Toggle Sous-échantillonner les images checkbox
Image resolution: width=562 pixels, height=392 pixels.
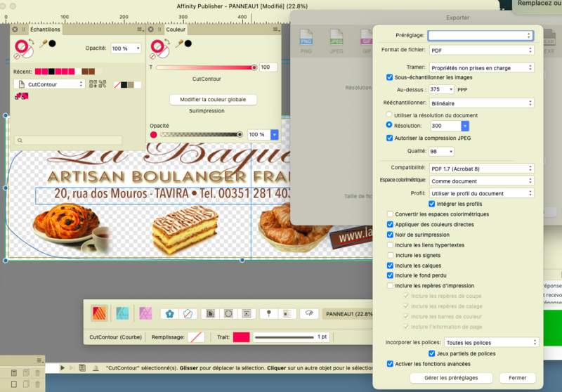point(390,77)
